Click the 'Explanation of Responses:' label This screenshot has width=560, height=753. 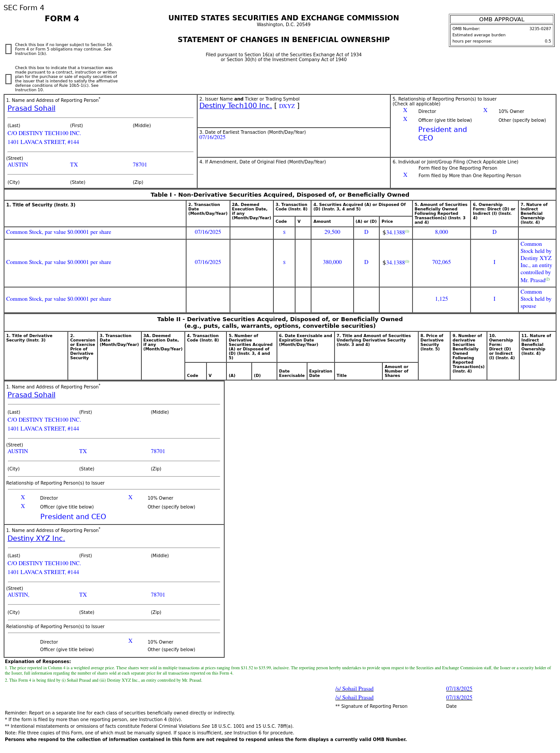(x=38, y=662)
